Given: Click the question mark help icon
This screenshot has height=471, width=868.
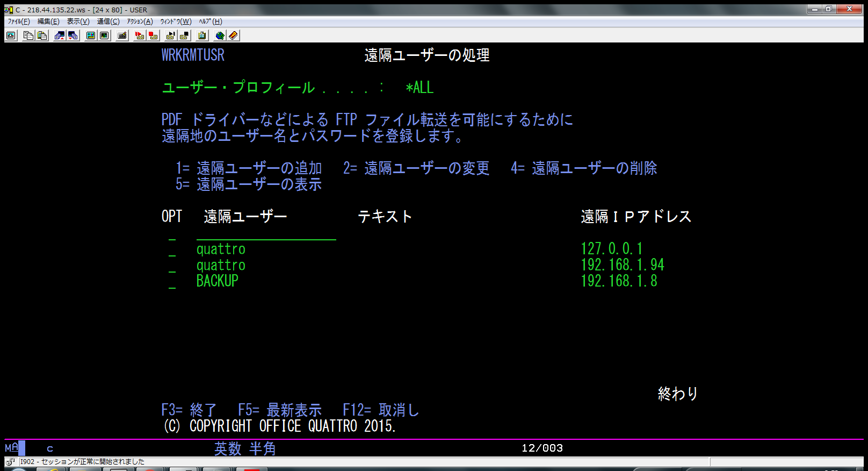Looking at the screenshot, I should [x=233, y=35].
